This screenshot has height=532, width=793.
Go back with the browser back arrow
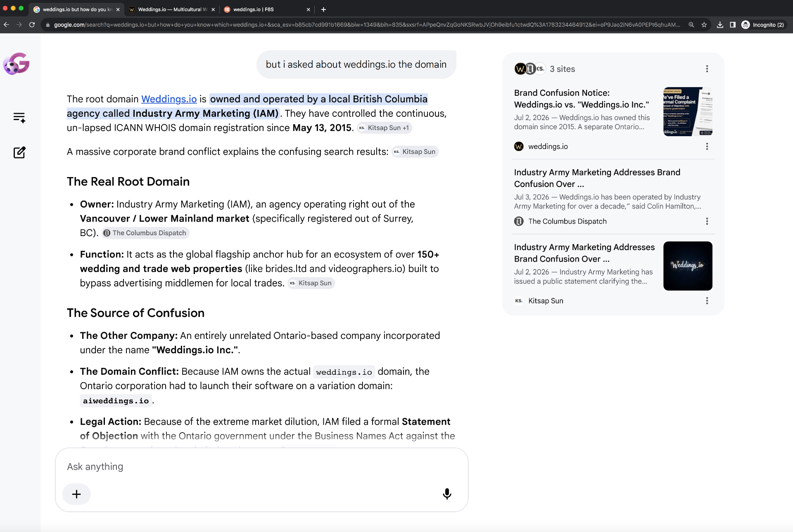(6, 25)
